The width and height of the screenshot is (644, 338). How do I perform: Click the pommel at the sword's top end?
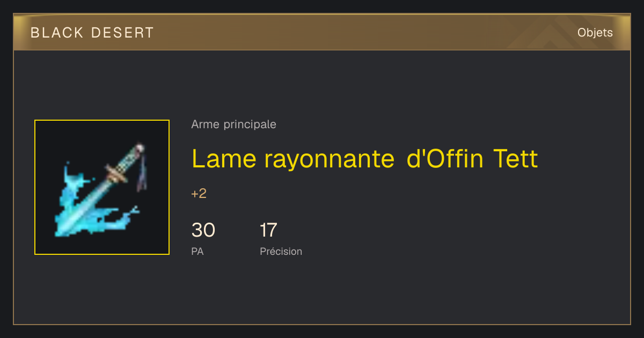pyautogui.click(x=140, y=146)
